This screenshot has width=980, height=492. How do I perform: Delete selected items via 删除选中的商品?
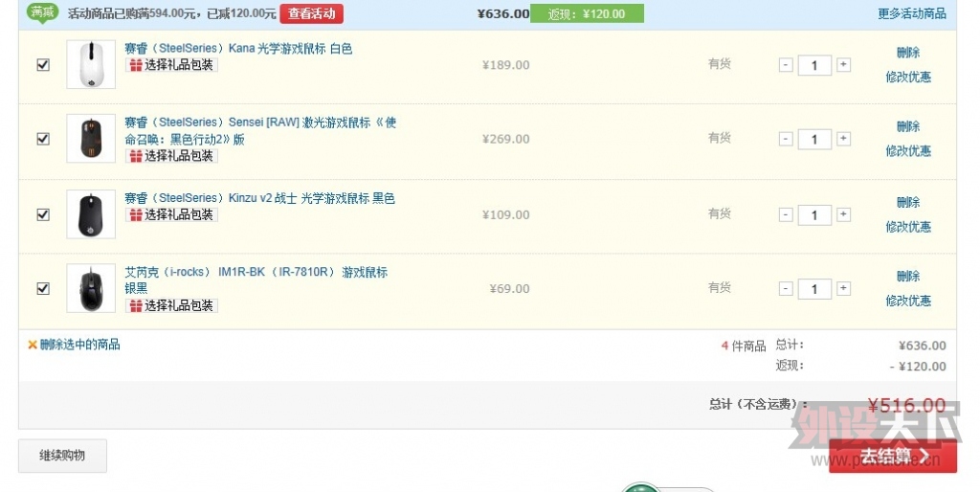coord(80,345)
